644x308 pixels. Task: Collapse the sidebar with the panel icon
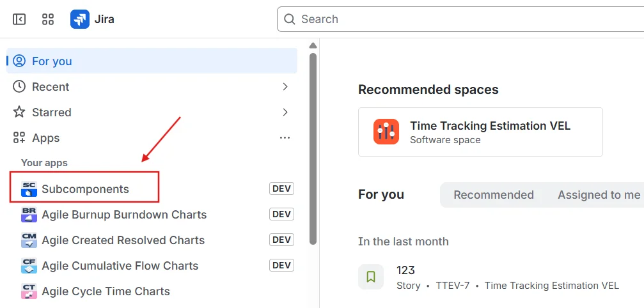tap(19, 19)
